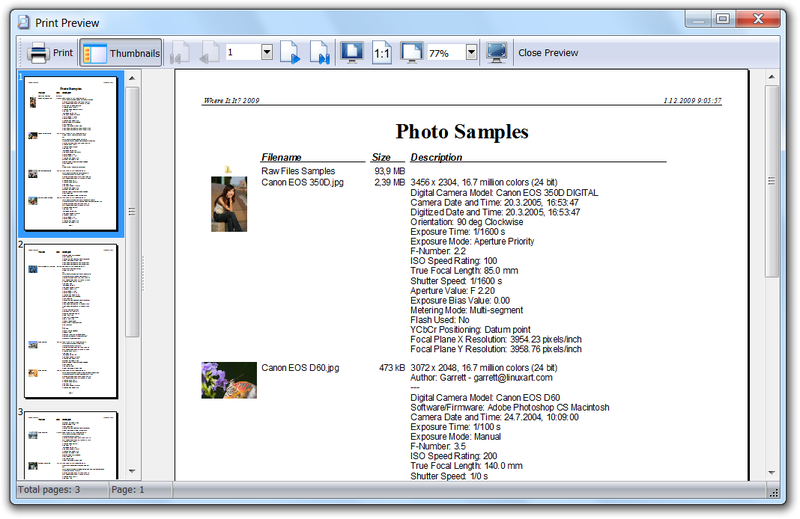Click thumbnail panel scroll down arrow

132,471
